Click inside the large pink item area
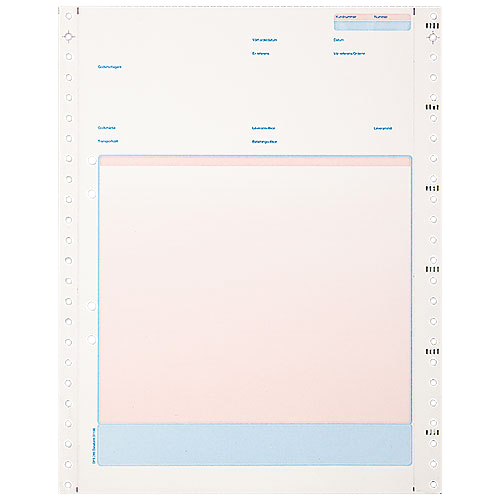The image size is (500, 500). (255, 294)
